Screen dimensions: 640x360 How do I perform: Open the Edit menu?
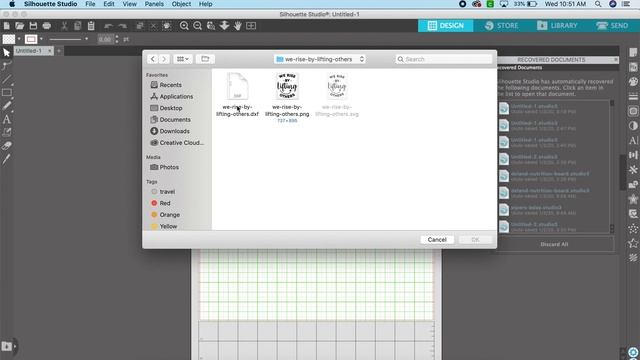tap(109, 4)
